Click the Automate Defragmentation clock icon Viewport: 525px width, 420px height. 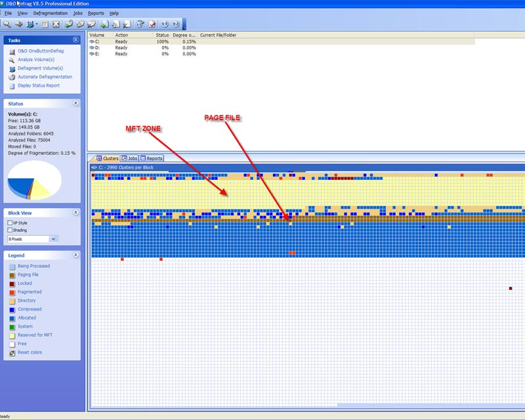click(12, 77)
